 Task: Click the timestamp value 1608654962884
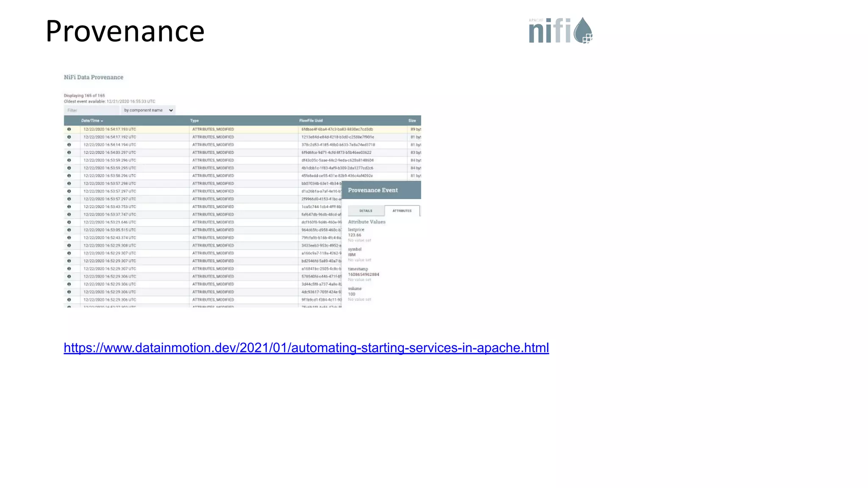point(364,274)
